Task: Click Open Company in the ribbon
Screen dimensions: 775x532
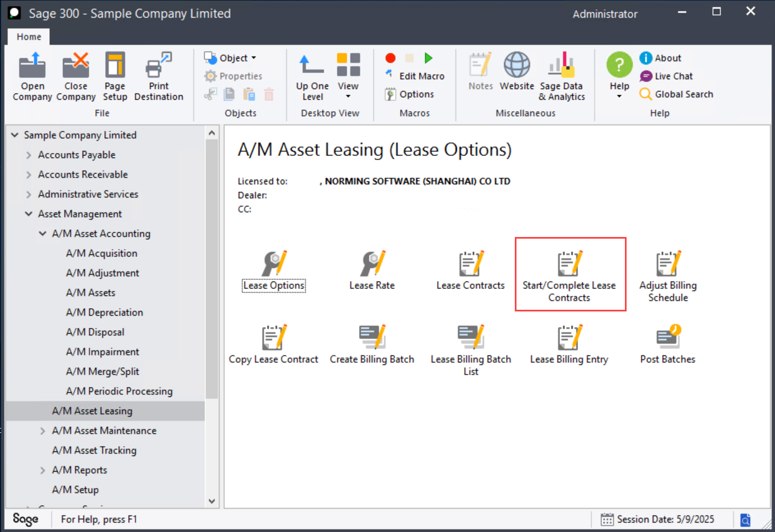Action: click(32, 77)
